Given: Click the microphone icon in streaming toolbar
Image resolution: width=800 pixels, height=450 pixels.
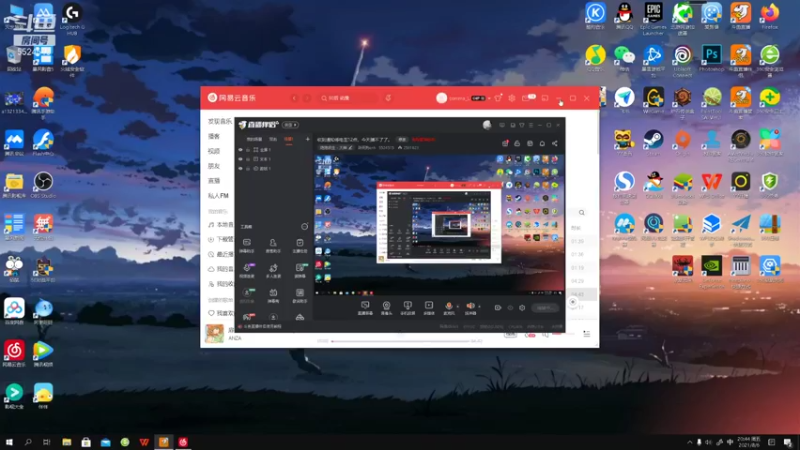Looking at the screenshot, I should point(449,306).
